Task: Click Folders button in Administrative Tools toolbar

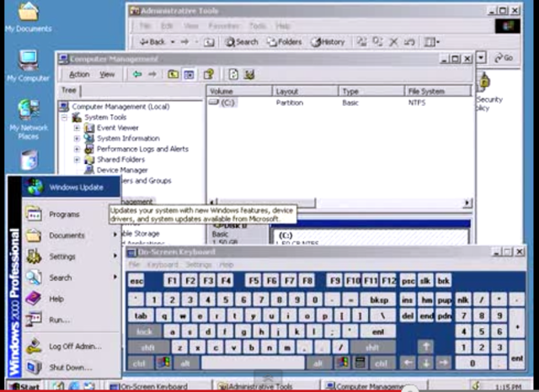Action: point(285,42)
